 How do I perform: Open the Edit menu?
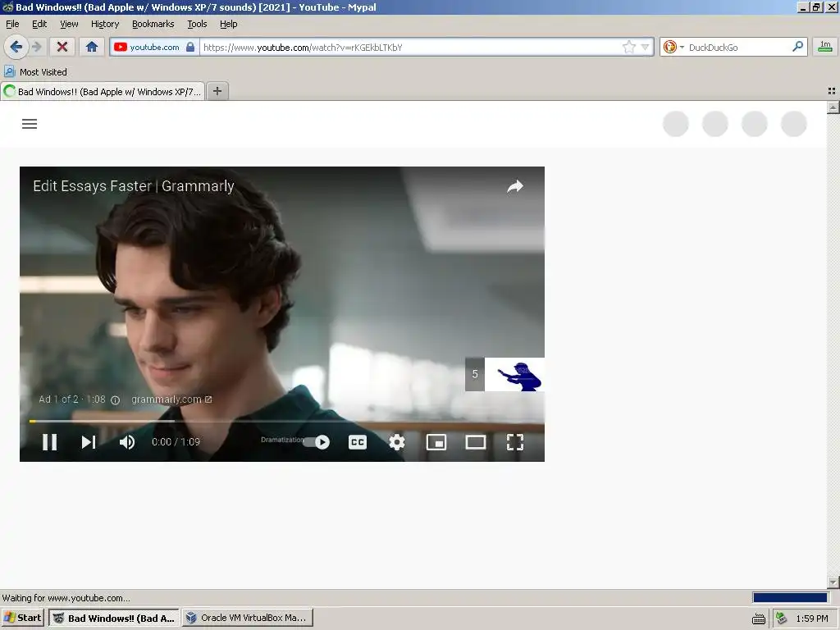(x=39, y=24)
